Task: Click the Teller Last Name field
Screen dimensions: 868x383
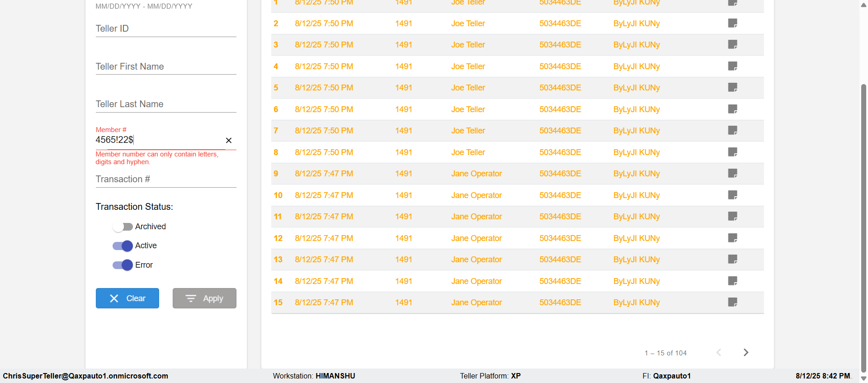Action: pos(165,104)
